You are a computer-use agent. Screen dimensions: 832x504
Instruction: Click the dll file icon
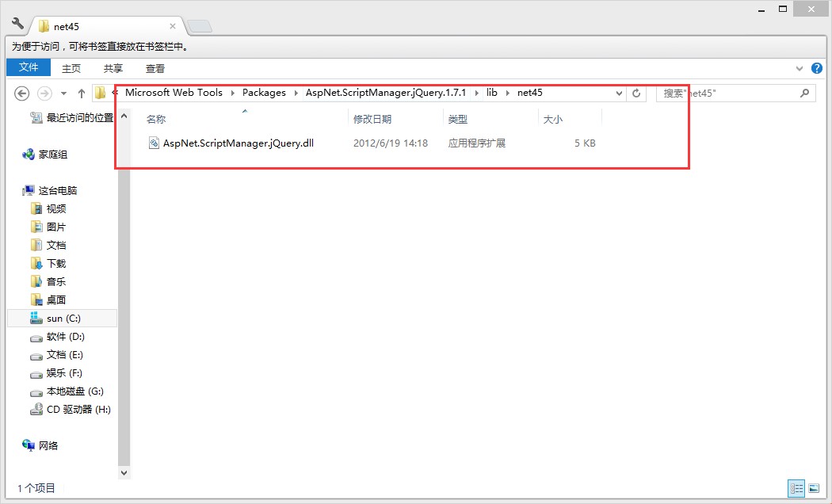(154, 143)
